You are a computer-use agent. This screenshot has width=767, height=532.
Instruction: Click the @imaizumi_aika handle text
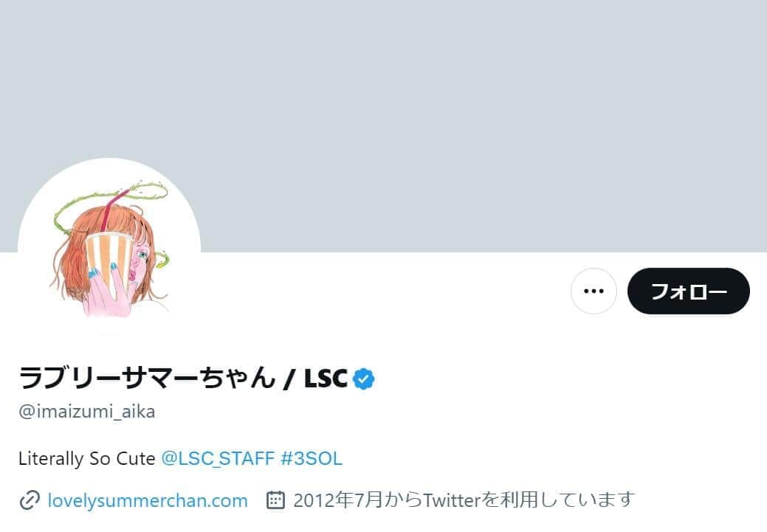point(86,412)
